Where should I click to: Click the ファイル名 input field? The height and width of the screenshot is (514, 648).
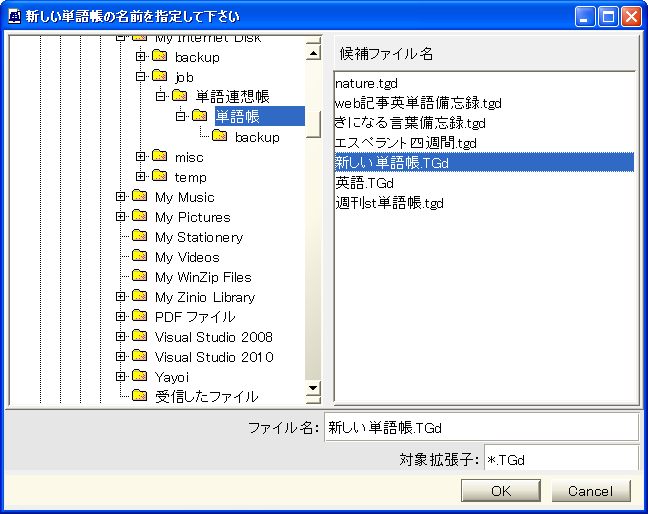pyautogui.click(x=482, y=428)
